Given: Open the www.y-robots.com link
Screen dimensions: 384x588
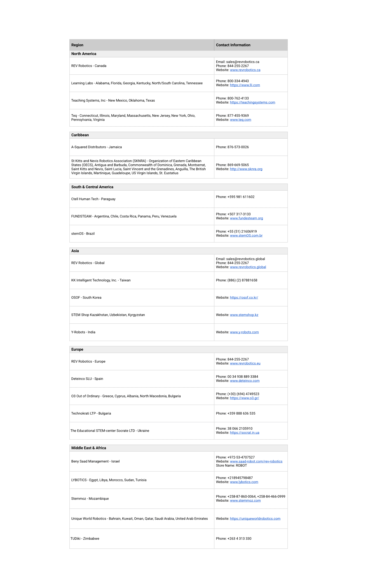Looking at the screenshot, I should [244, 332].
